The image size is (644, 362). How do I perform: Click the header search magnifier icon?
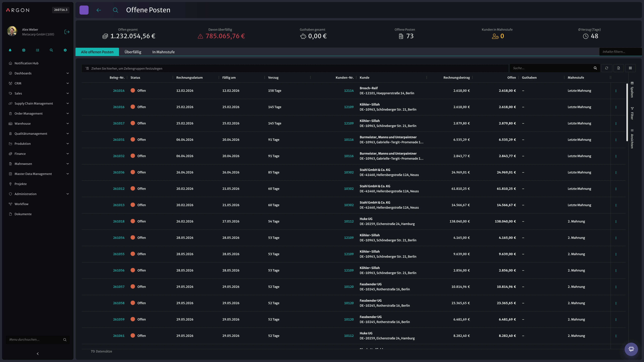point(115,10)
